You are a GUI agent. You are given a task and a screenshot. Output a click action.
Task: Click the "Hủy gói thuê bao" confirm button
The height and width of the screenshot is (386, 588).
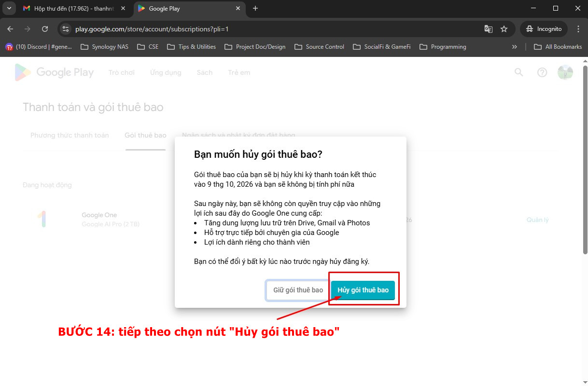[x=363, y=290]
